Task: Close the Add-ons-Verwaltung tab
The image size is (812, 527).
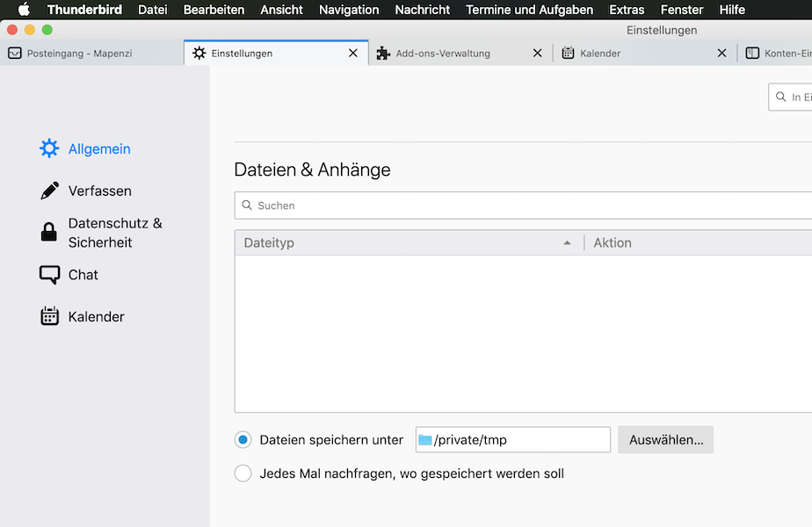Action: pyautogui.click(x=538, y=53)
